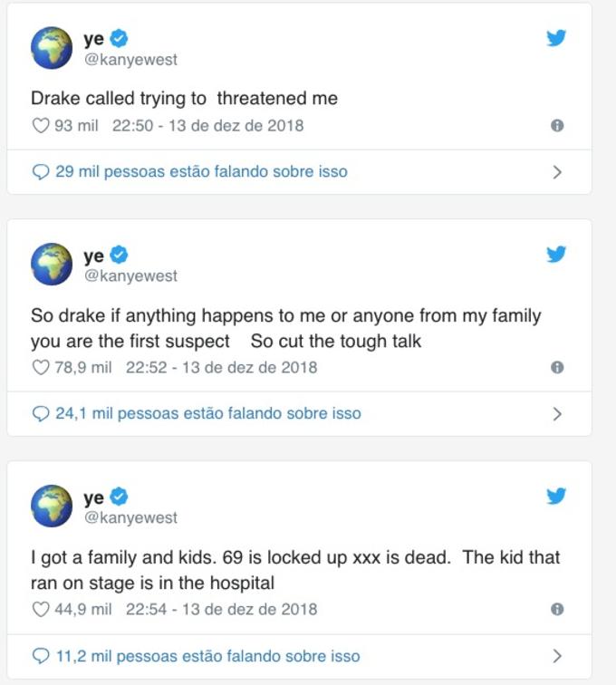Open the info icon on the 22:52 tweet
616x685 pixels.
coord(557,368)
